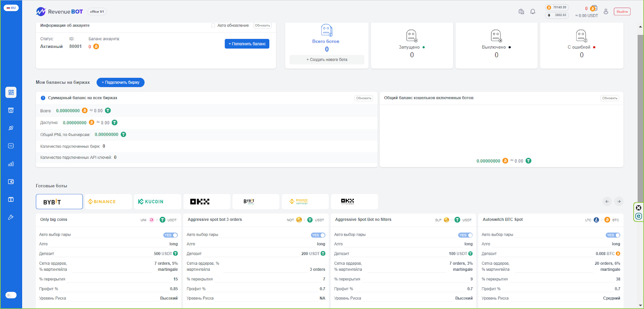Screen dimensions: 644x309
Task: Click the rocket icon in sidebar
Action: [11, 128]
